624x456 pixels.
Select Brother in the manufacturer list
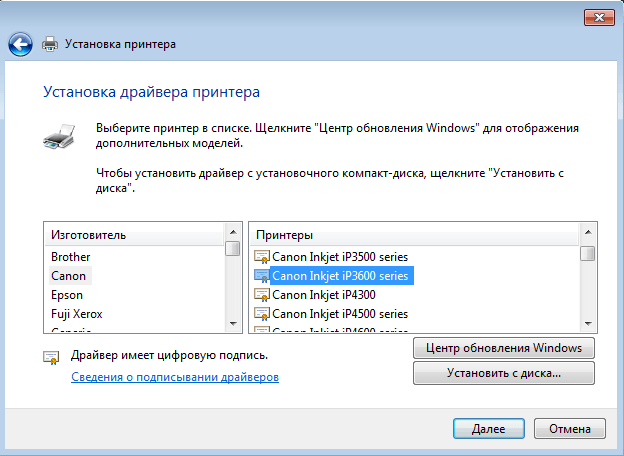pyautogui.click(x=70, y=257)
